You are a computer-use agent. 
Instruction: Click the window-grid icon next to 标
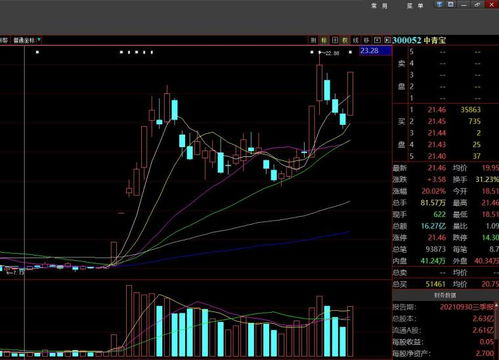pyautogui.click(x=335, y=40)
